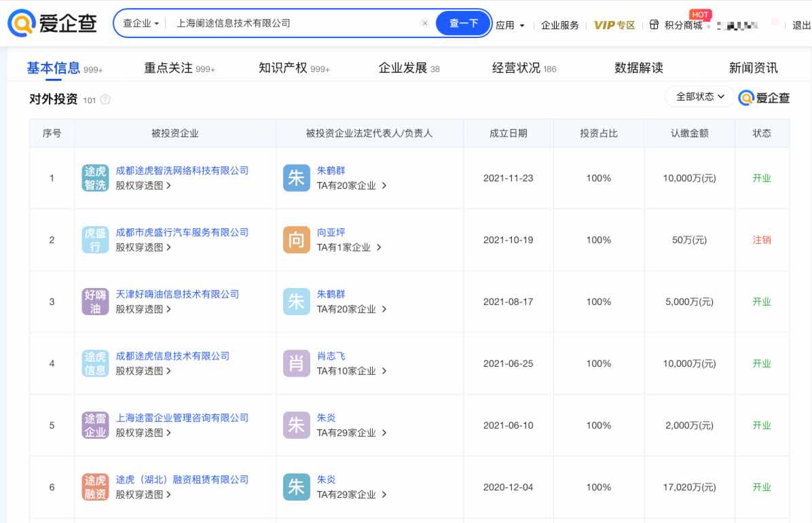The width and height of the screenshot is (812, 523).
Task: Click the 虎盛行 company logo thumbnail
Action: (x=95, y=240)
